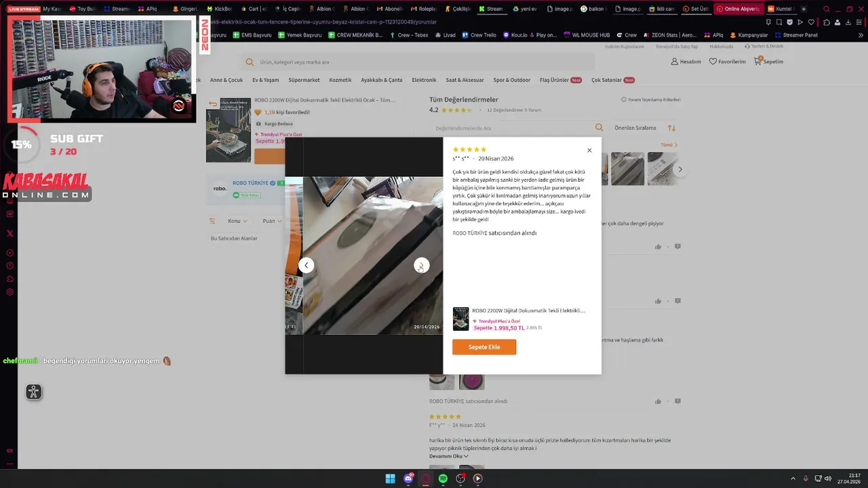
Task: Open Spor & Outdoor category
Action: [x=512, y=80]
